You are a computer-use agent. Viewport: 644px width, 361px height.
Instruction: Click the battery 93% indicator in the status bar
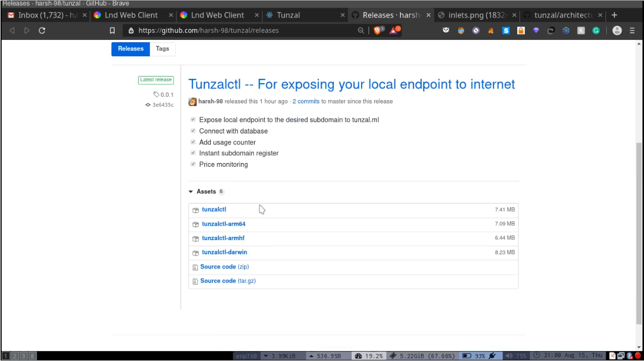pos(479,356)
